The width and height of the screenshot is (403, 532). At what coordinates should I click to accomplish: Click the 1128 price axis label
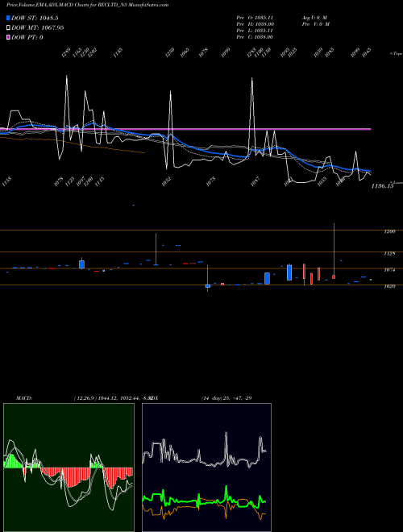coord(389,253)
